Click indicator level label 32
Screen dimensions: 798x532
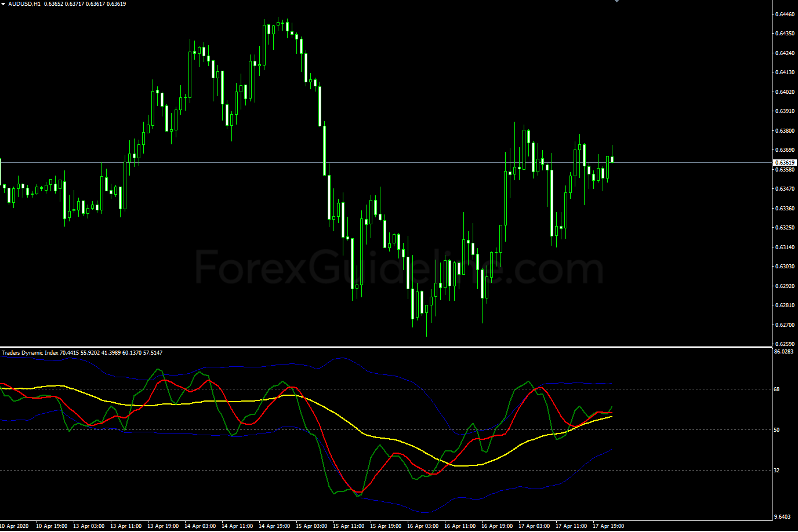[777, 471]
